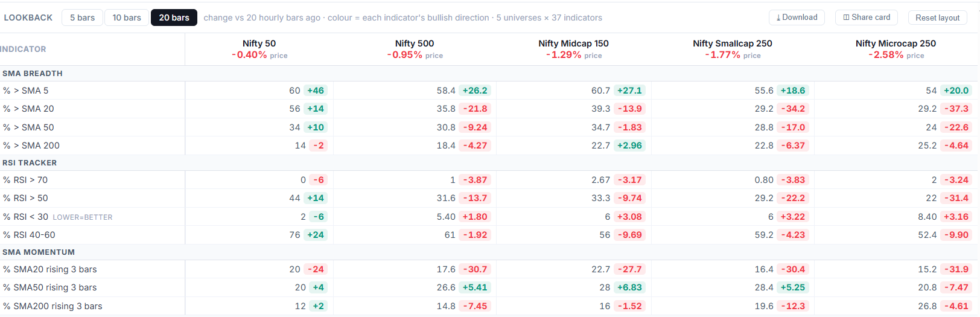
Task: Click the +3.16 badge in RSI < 30 row
Action: [x=956, y=217]
